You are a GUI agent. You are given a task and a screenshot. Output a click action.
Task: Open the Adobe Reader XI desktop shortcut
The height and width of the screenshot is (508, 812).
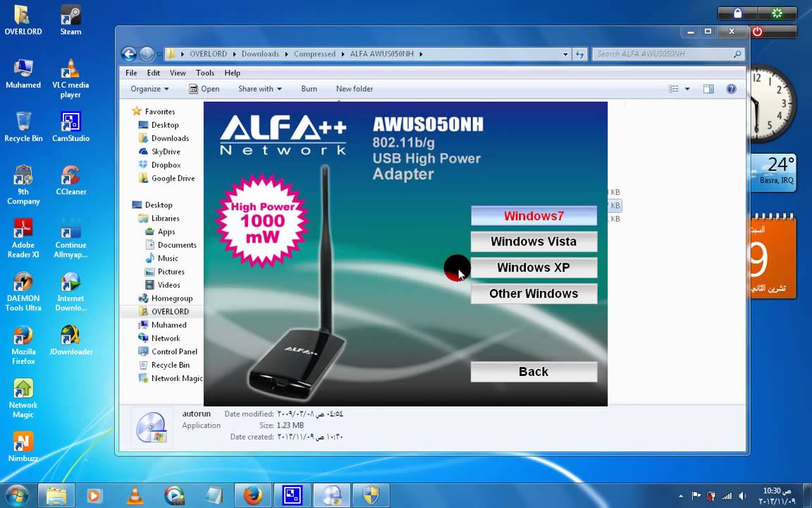tap(23, 238)
